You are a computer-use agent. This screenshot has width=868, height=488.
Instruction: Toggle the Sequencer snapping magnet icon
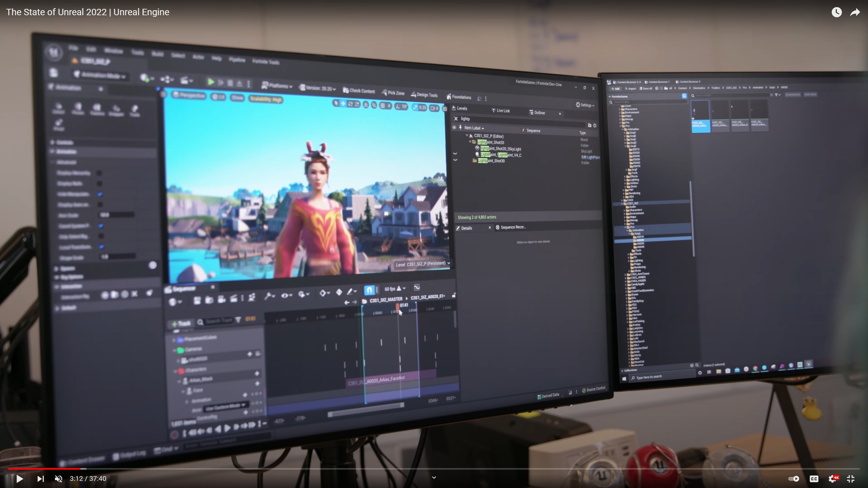[369, 290]
